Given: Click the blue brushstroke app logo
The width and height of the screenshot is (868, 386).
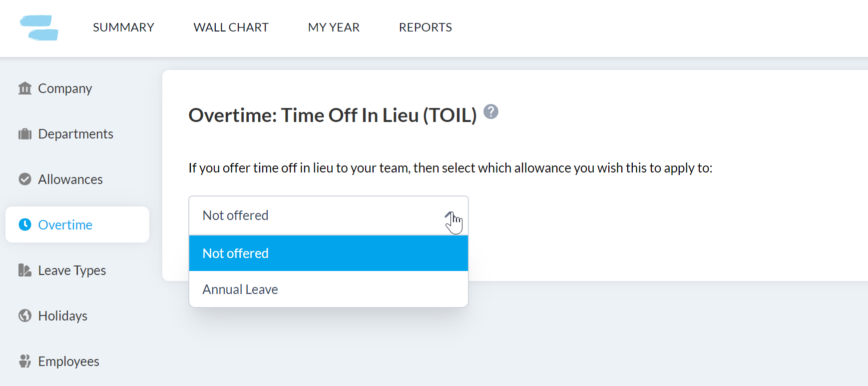Looking at the screenshot, I should (39, 27).
